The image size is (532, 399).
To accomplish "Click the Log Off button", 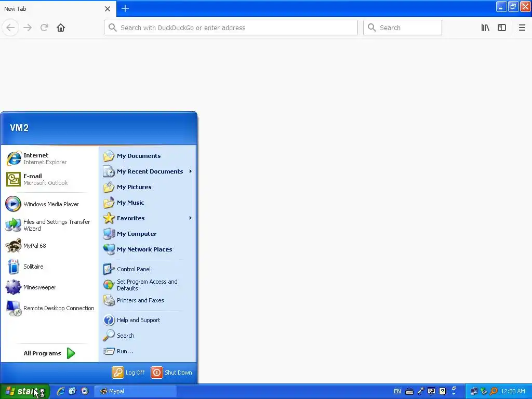I will (128, 373).
